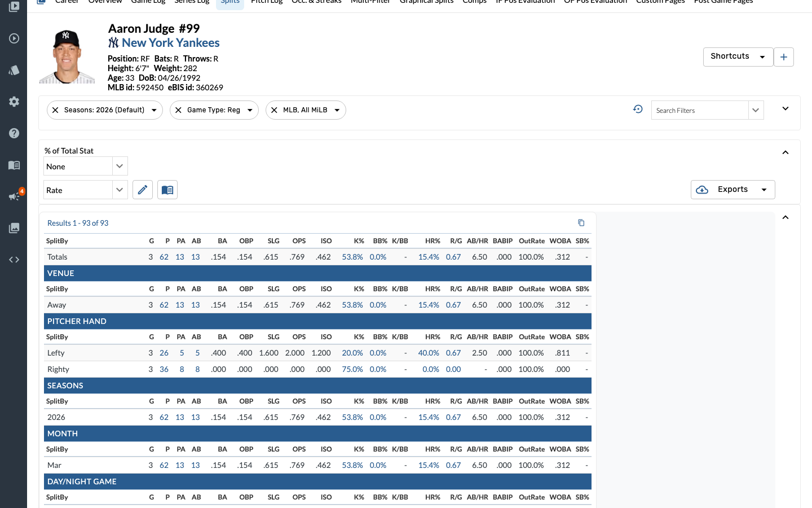Click the plus button next to Shortcuts
The width and height of the screenshot is (812, 508).
pos(784,57)
